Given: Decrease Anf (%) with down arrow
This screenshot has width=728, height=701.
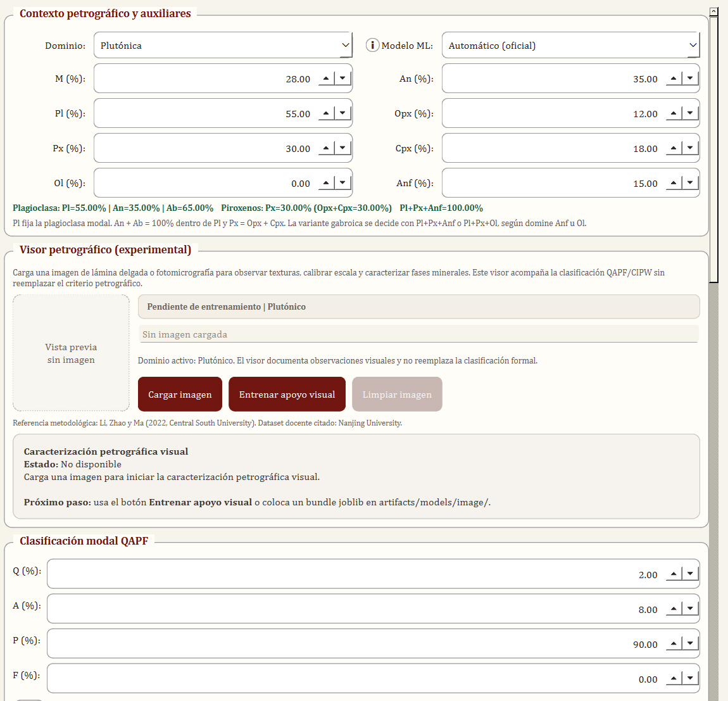Looking at the screenshot, I should coord(691,182).
